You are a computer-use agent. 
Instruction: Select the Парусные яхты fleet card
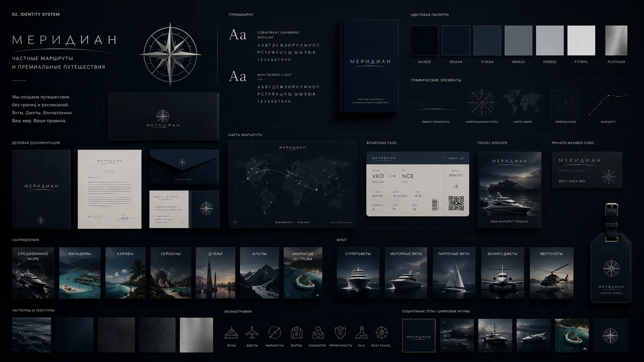coord(454,273)
